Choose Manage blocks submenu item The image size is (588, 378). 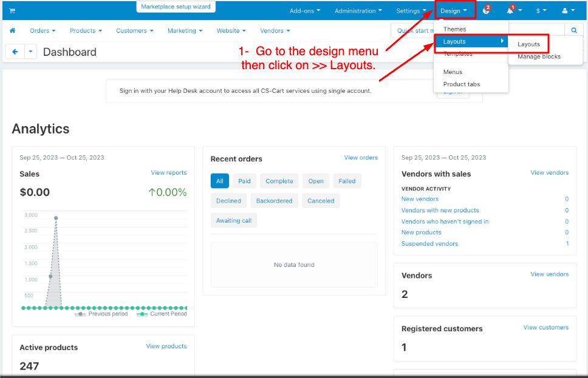click(x=539, y=56)
